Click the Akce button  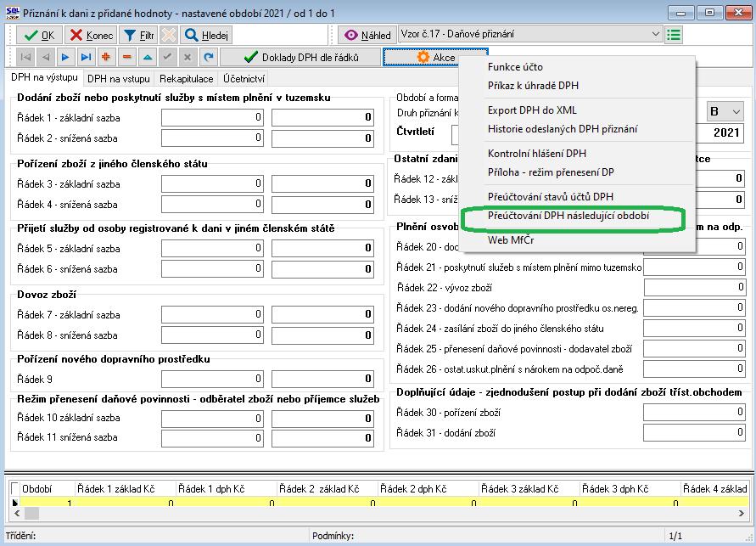[435, 58]
